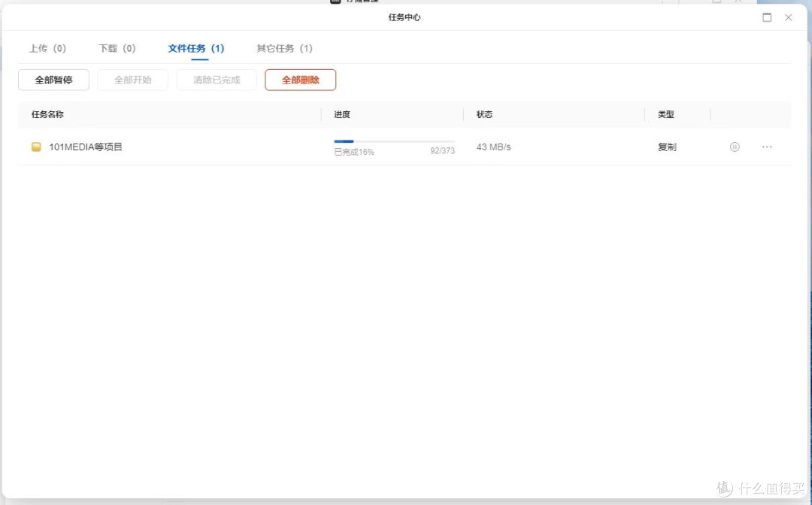Click the 已完成16% progress label
The width and height of the screenshot is (812, 505).
(x=354, y=152)
